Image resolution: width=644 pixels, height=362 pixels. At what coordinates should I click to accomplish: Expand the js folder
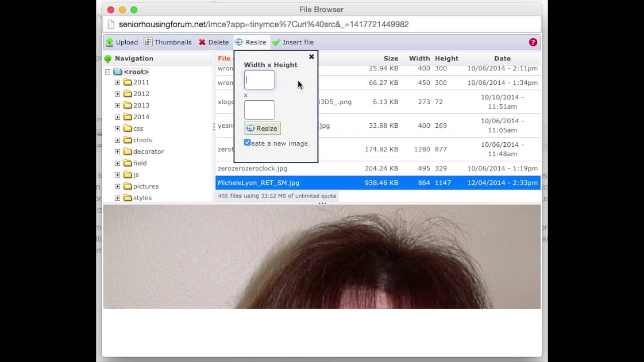(117, 175)
